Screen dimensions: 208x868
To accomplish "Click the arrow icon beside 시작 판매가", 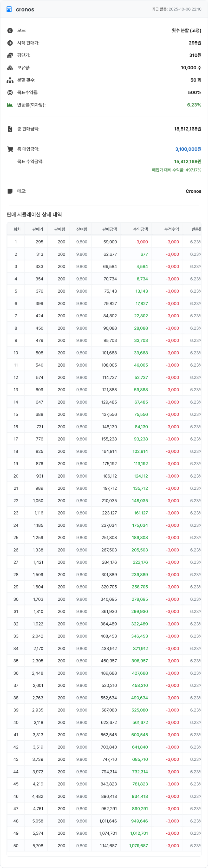I will pos(10,43).
